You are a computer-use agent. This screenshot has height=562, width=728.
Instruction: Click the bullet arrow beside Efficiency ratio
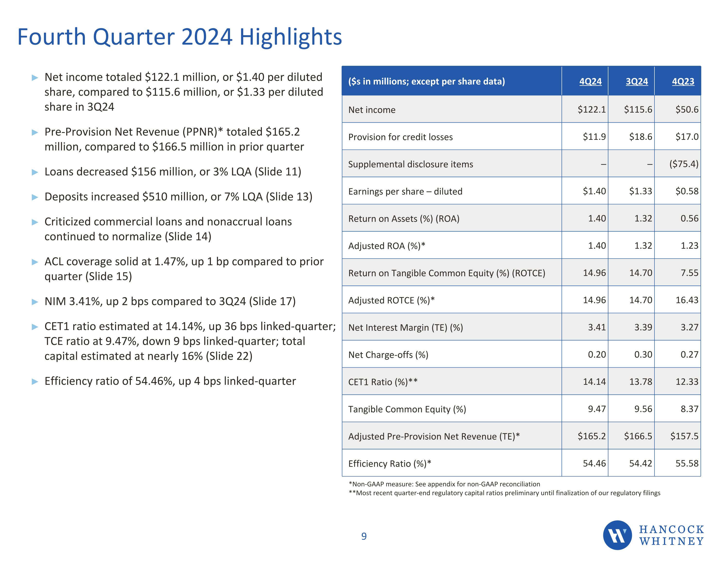click(x=35, y=382)
